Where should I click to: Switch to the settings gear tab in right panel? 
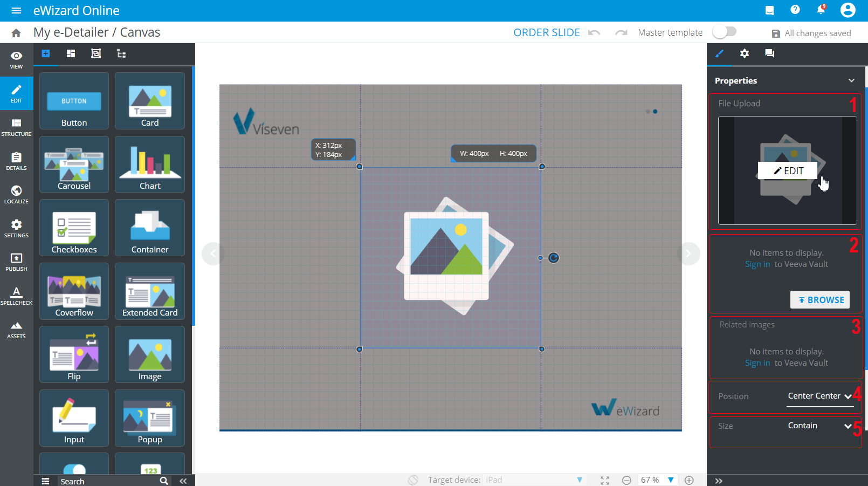(x=745, y=53)
